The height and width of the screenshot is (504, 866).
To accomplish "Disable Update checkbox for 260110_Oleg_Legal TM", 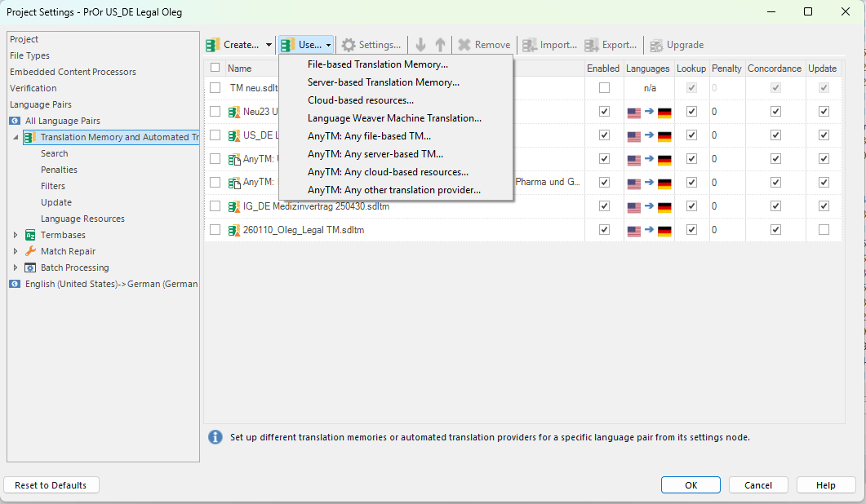I will pos(823,229).
